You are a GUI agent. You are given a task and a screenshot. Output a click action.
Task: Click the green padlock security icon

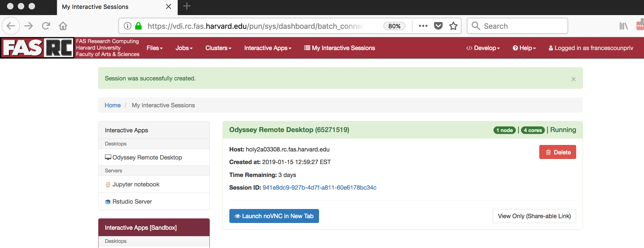[138, 26]
